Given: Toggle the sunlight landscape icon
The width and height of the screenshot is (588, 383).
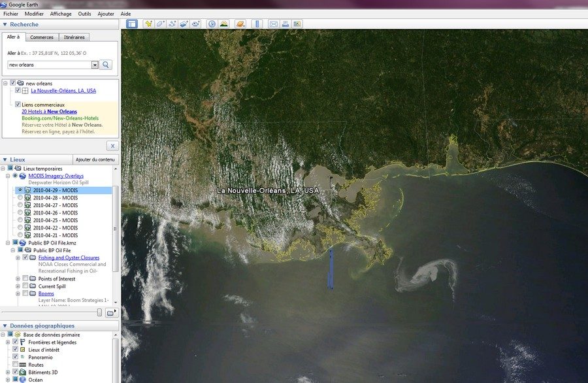Looking at the screenshot, I should (224, 24).
